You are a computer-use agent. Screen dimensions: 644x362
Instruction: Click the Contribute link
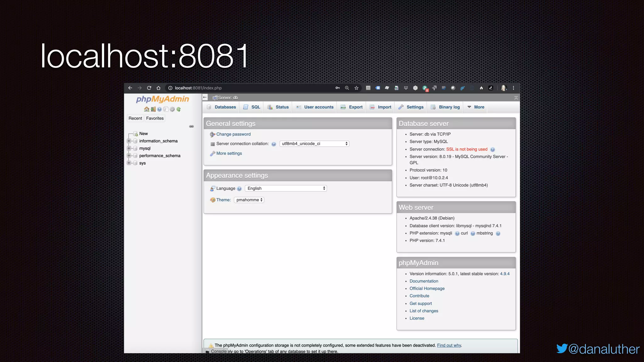coord(419,296)
